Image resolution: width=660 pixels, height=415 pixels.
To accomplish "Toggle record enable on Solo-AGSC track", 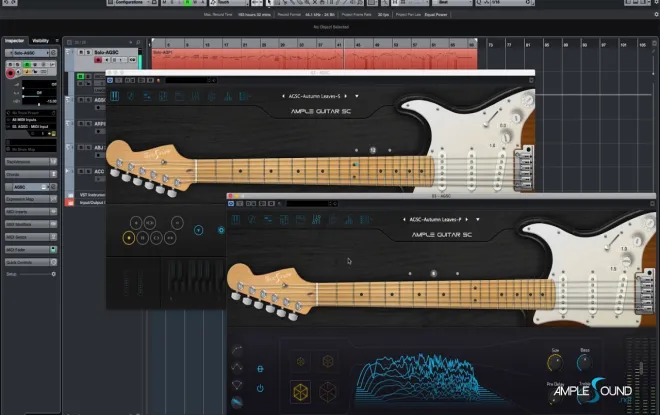I will (98, 60).
